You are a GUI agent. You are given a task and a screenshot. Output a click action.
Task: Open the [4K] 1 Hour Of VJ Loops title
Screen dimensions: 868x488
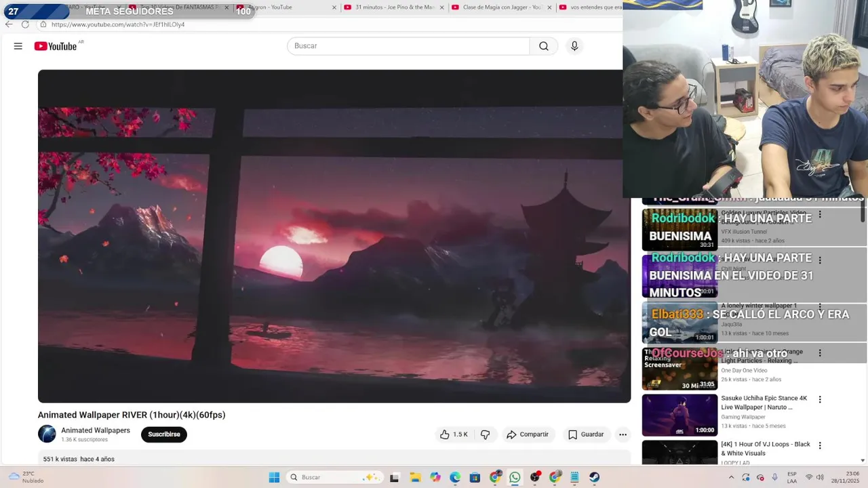click(766, 449)
